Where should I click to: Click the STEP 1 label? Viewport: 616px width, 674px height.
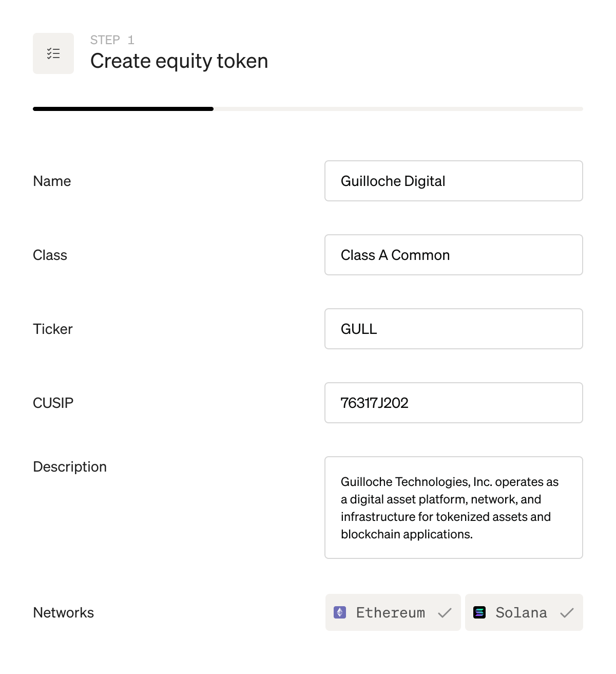tap(112, 40)
